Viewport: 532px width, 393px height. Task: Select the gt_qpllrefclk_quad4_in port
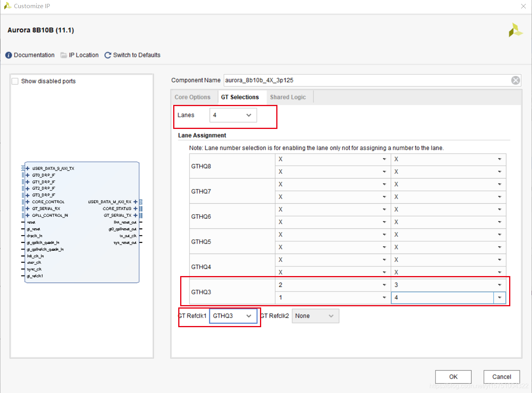tap(45, 249)
